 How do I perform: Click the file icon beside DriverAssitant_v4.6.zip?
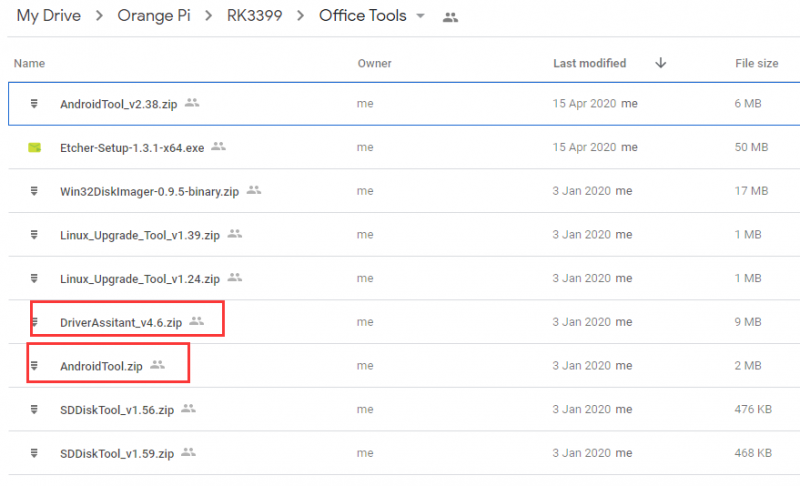[35, 322]
